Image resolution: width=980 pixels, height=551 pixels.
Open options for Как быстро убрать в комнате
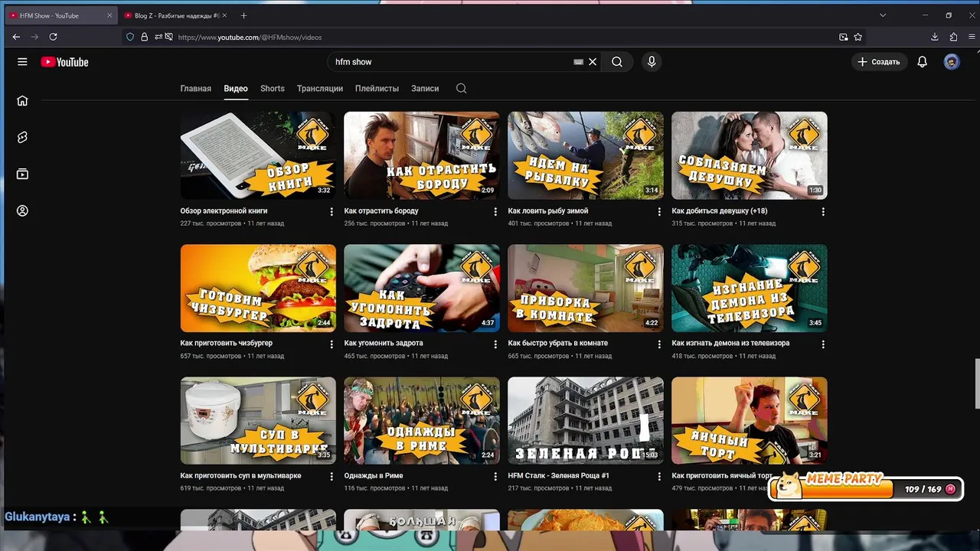[659, 344]
